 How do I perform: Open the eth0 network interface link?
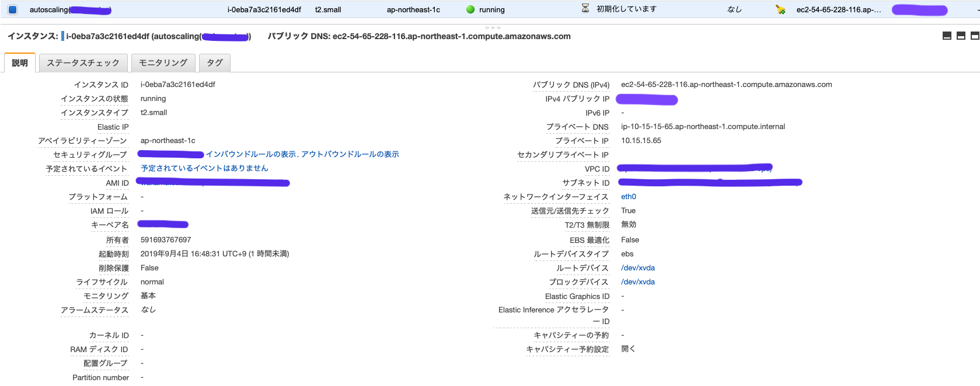coord(629,197)
